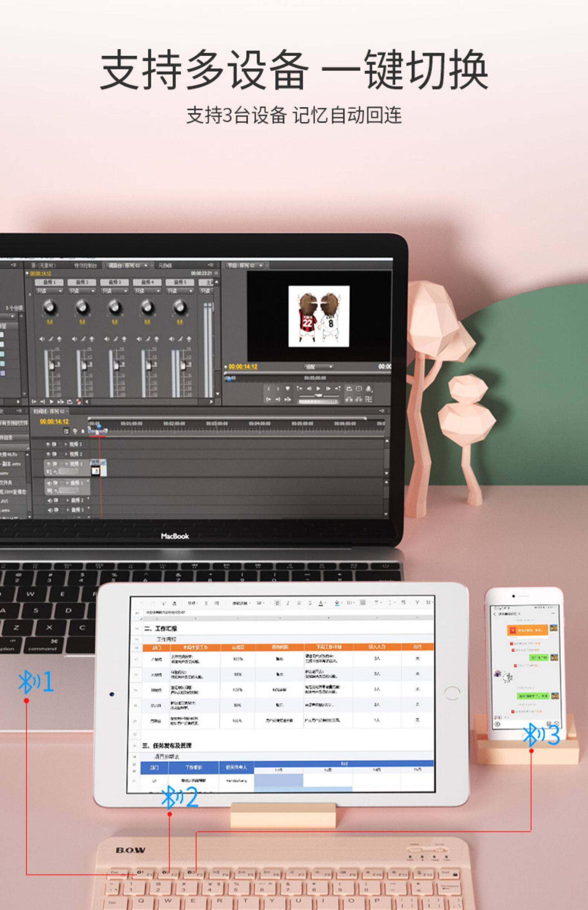Step forward one frame in program monitor
Viewport: 588px width, 910px height.
coord(328,388)
